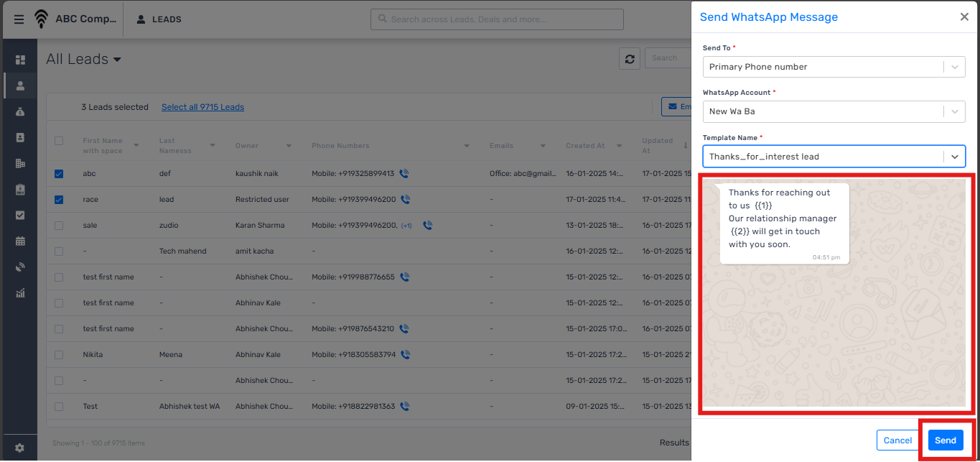Image resolution: width=980 pixels, height=462 pixels.
Task: Click call icon for +919399496200 race row
Action: click(406, 199)
